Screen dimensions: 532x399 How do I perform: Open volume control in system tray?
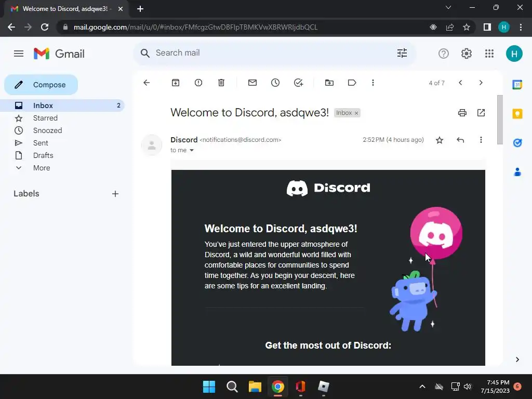[468, 387]
